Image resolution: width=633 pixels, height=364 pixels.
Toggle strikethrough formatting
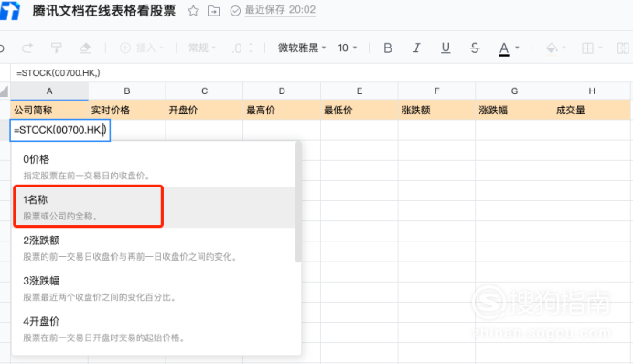point(475,48)
